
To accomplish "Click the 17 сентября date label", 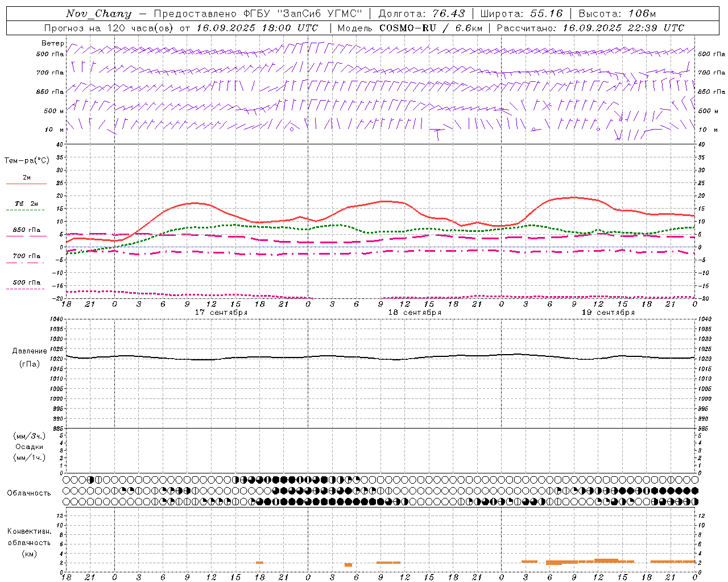I will [221, 313].
